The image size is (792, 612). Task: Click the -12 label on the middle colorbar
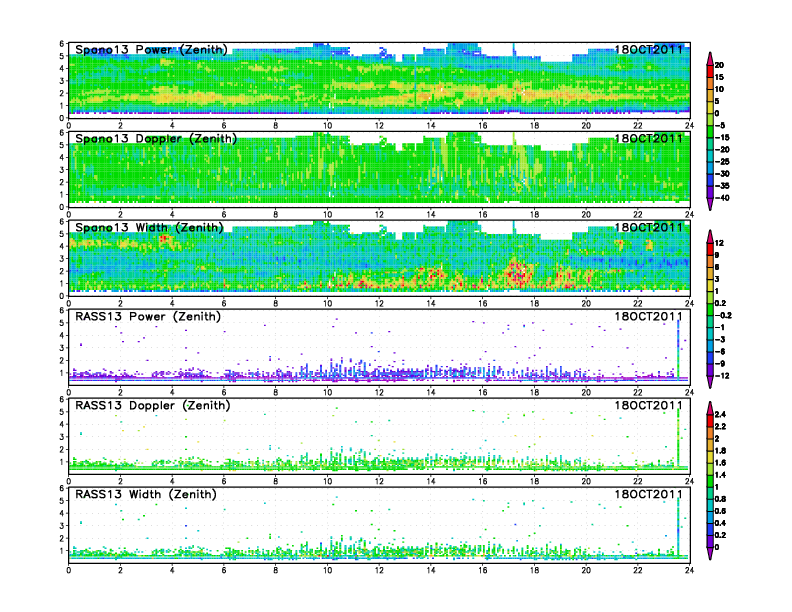click(x=722, y=376)
